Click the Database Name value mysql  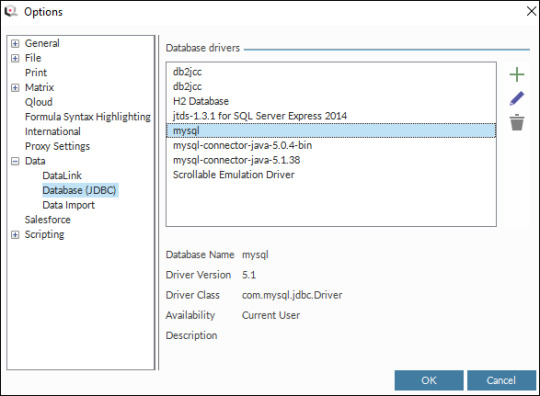coord(255,255)
